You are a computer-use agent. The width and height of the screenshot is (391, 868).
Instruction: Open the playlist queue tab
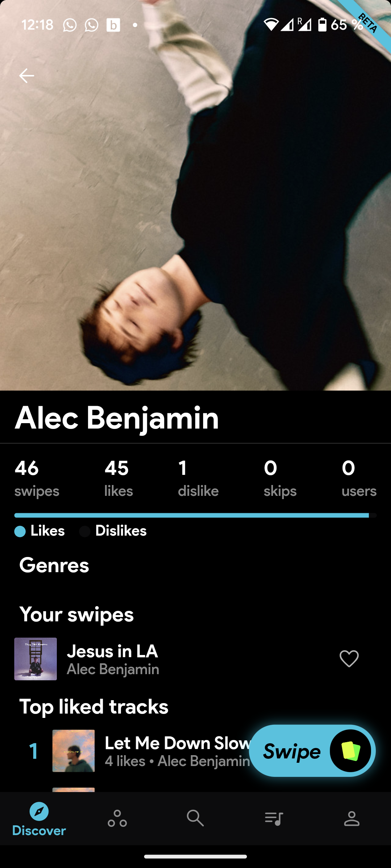click(x=274, y=818)
